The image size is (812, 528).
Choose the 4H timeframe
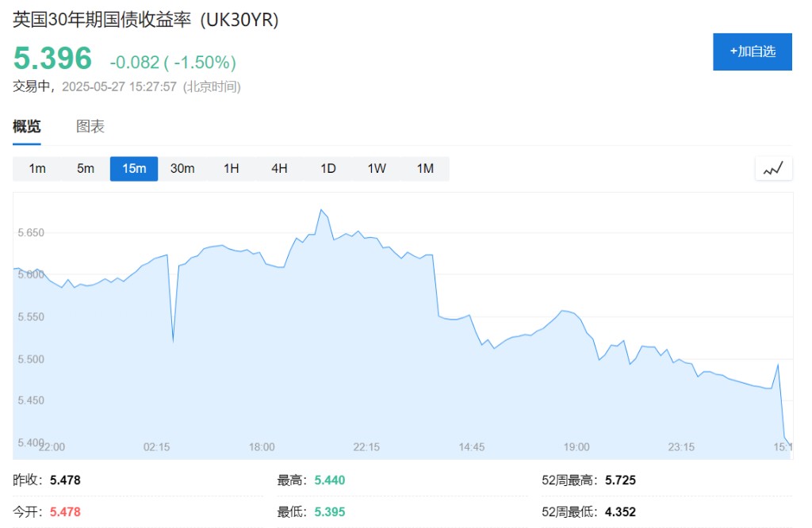click(279, 168)
